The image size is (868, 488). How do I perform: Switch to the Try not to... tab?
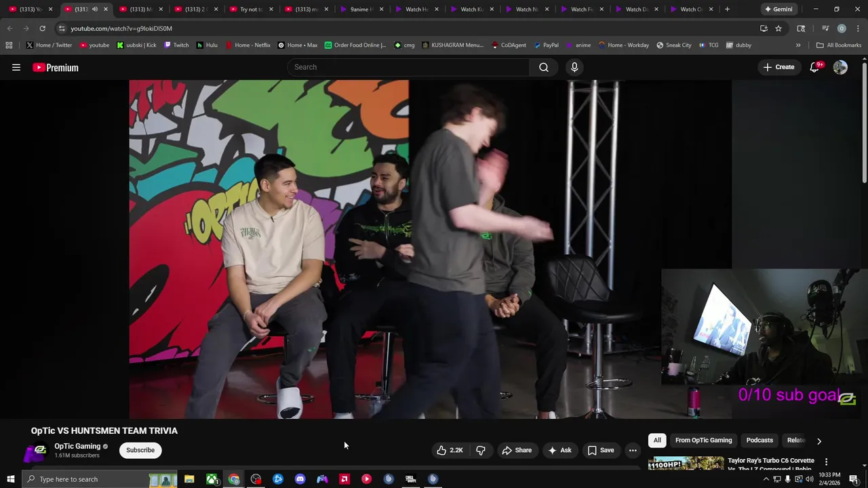(252, 9)
